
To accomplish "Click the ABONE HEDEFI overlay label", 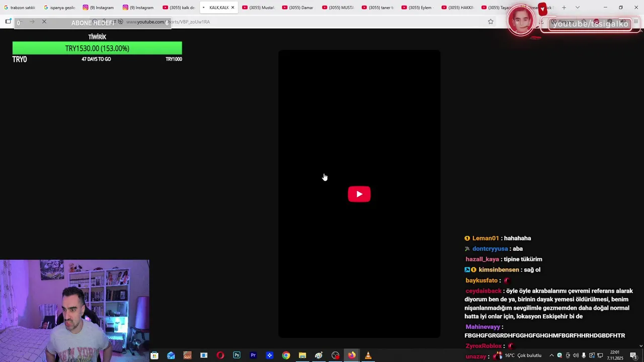I will pos(93,23).
